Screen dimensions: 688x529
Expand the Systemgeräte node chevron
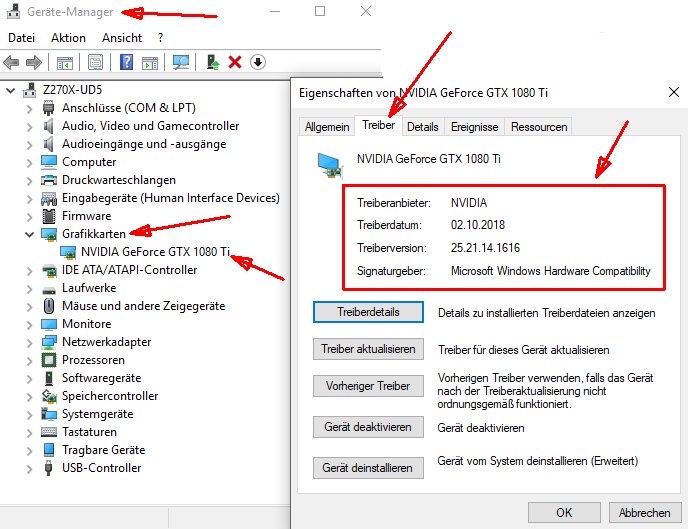(29, 415)
